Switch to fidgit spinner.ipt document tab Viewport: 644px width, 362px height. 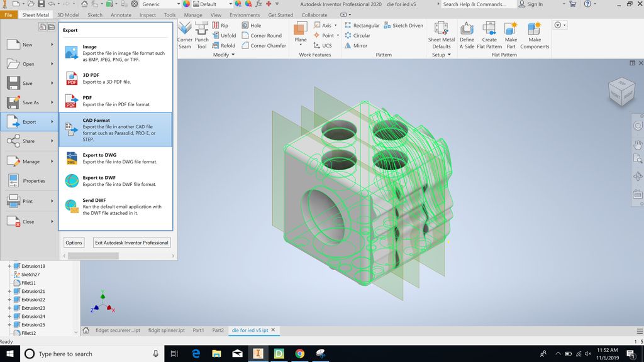(x=166, y=330)
